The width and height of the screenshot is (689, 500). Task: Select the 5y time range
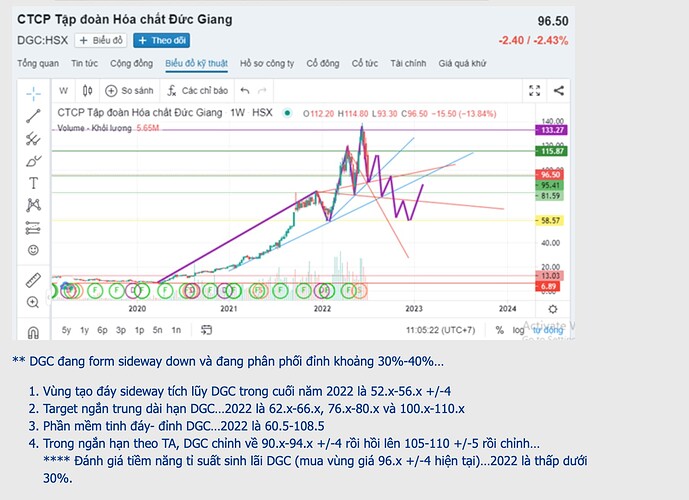(66, 330)
